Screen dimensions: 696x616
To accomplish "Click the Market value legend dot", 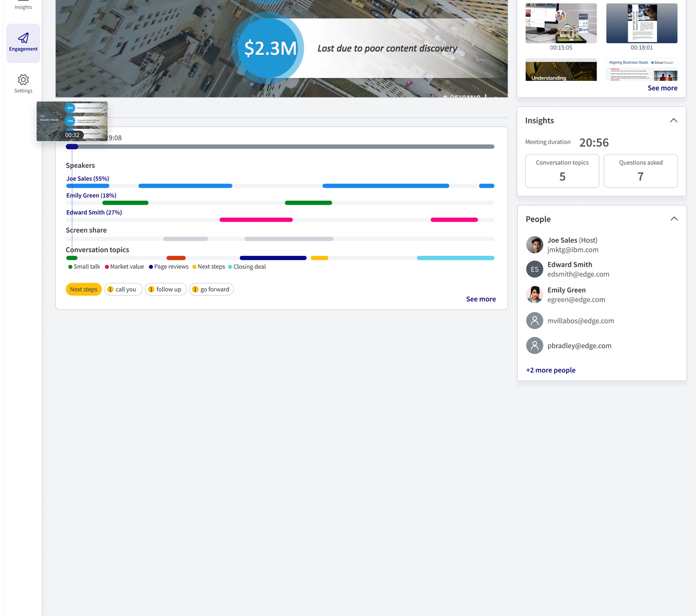I will click(x=107, y=267).
